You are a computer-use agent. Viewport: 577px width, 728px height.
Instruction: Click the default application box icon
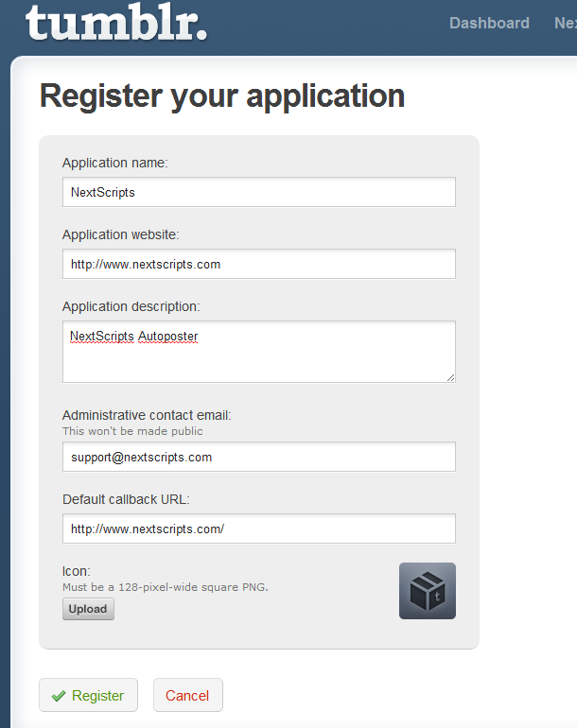tap(428, 591)
